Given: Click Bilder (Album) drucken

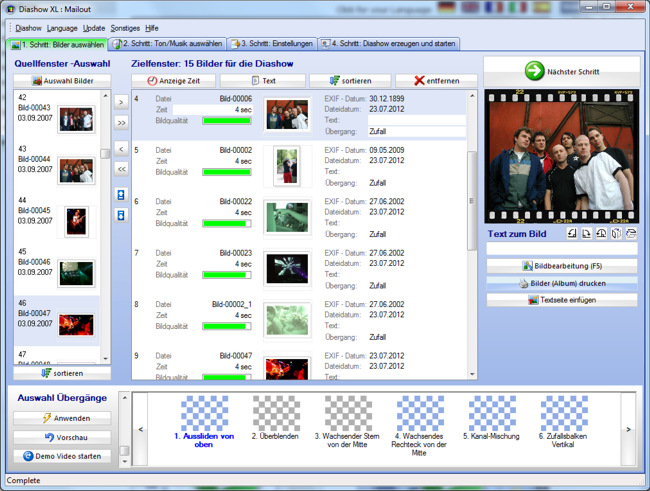Looking at the screenshot, I should tap(562, 283).
